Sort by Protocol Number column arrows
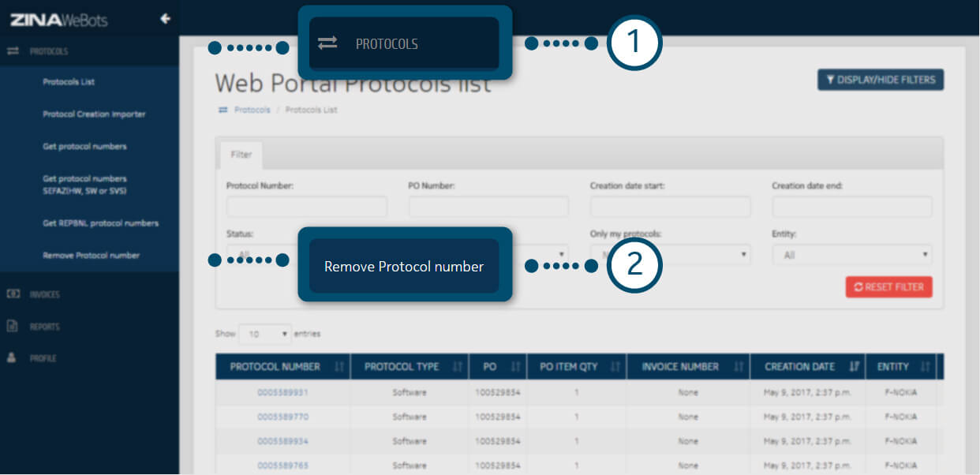This screenshot has width=980, height=475. (x=339, y=367)
